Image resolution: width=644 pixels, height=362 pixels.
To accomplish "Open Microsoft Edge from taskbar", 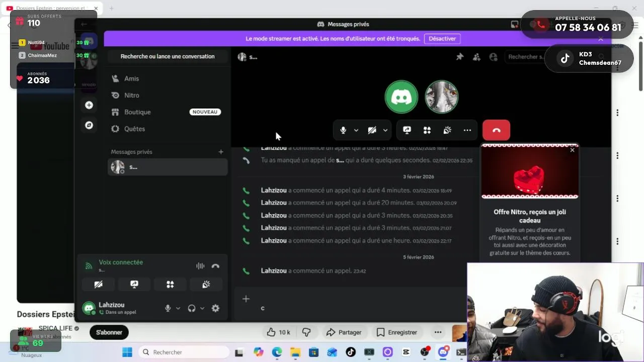I will (x=277, y=352).
